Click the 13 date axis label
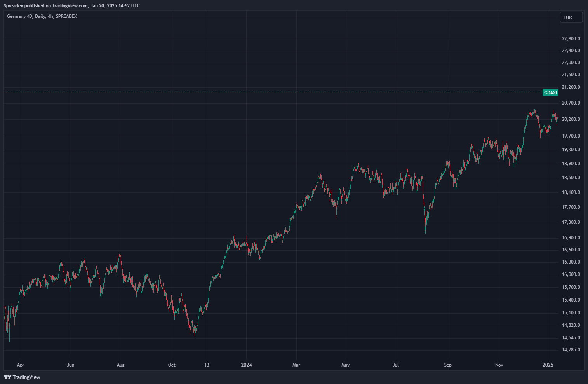The height and width of the screenshot is (384, 588). [x=207, y=365]
